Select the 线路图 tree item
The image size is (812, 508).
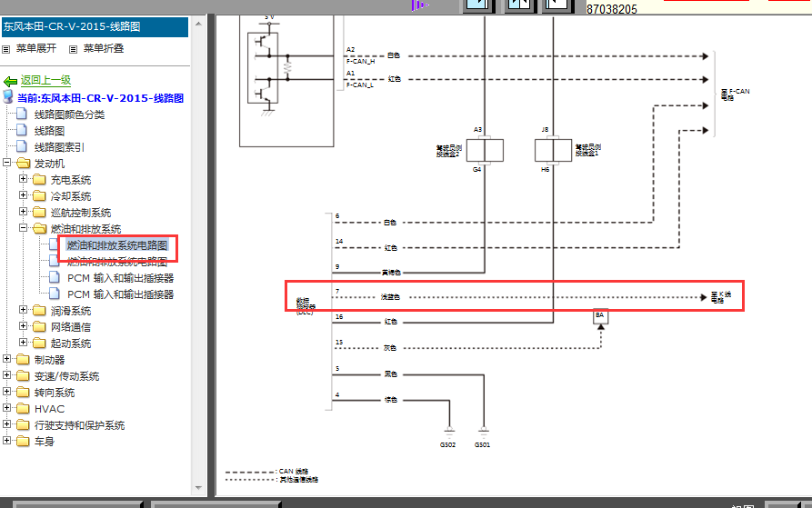(50, 131)
